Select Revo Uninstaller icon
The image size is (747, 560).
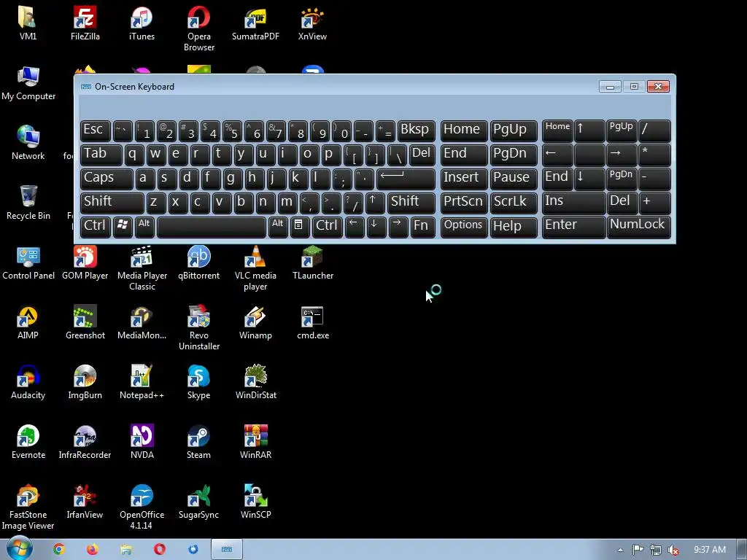pyautogui.click(x=198, y=327)
